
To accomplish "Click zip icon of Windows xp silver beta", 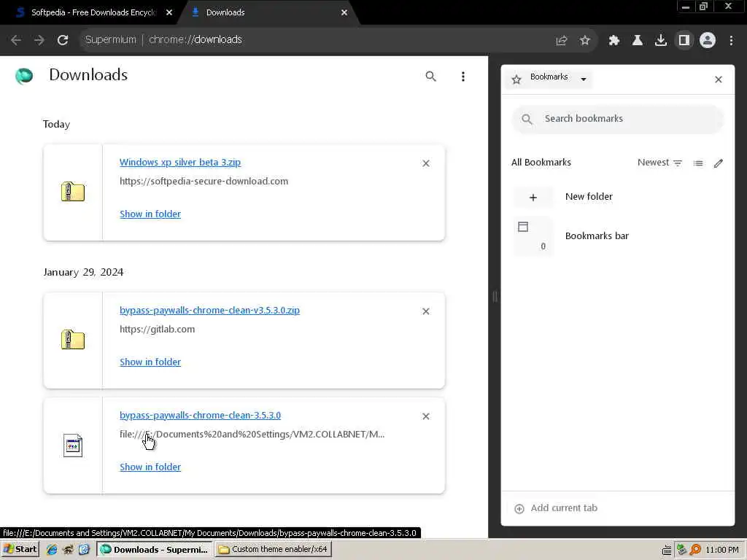I will (x=73, y=192).
